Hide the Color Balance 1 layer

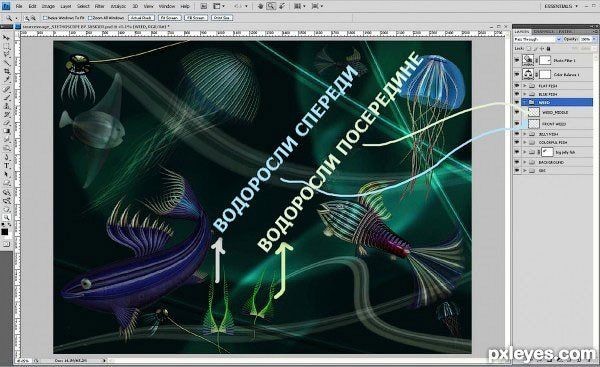point(517,74)
